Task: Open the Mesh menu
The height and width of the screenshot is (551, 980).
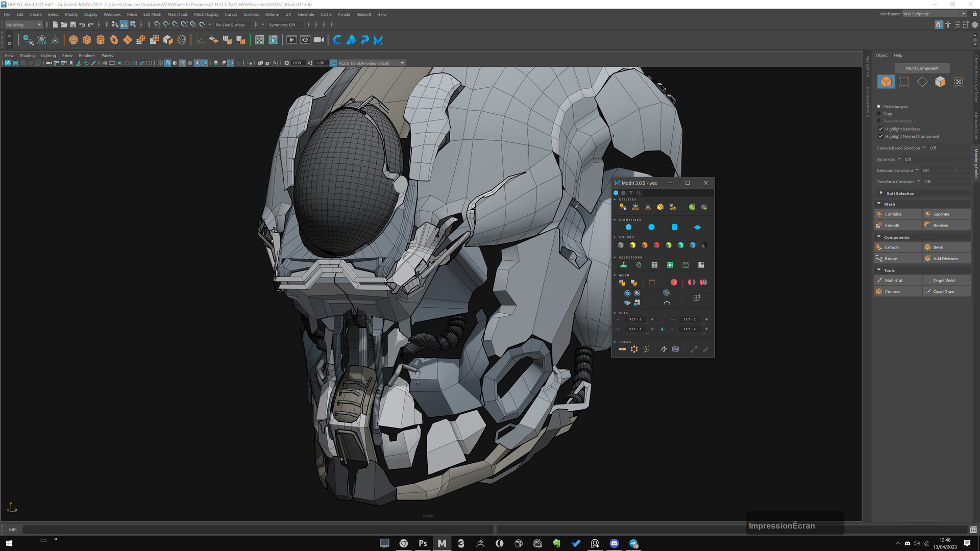Action: [x=132, y=14]
